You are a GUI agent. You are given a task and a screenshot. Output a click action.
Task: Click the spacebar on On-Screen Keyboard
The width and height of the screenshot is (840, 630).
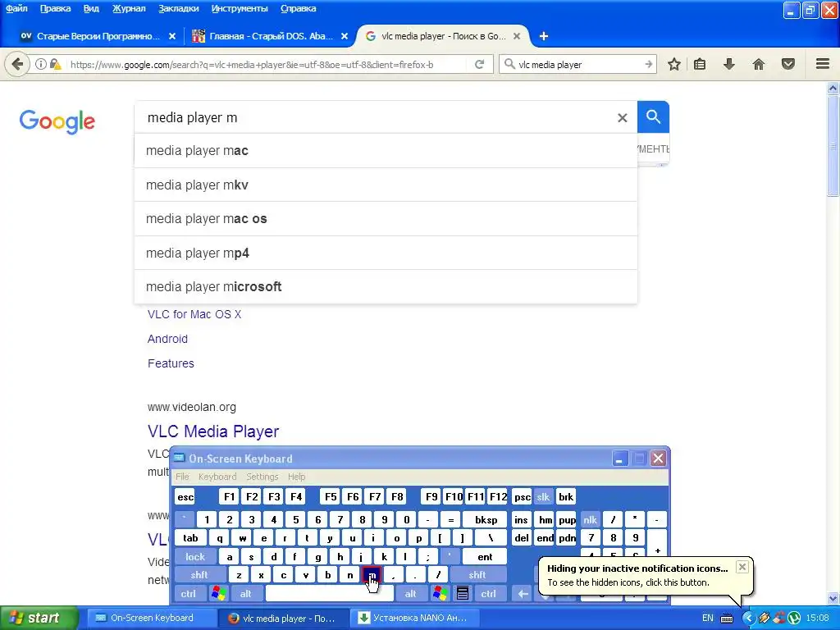[330, 594]
